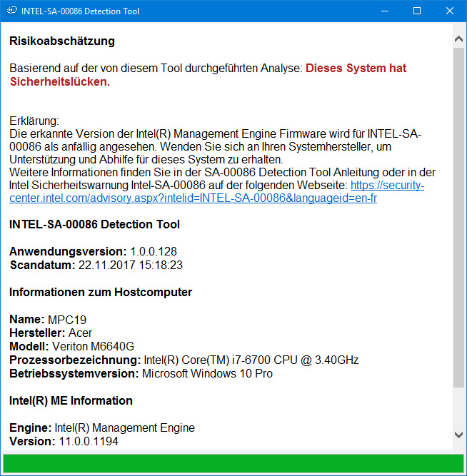Click the scrollbar up arrow
This screenshot has height=476, width=467.
coord(459,39)
